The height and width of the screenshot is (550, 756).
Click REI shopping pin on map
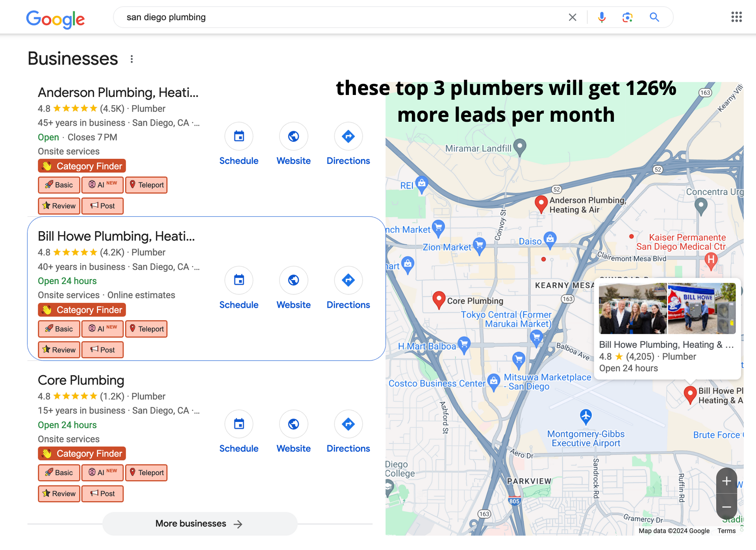pos(422,184)
